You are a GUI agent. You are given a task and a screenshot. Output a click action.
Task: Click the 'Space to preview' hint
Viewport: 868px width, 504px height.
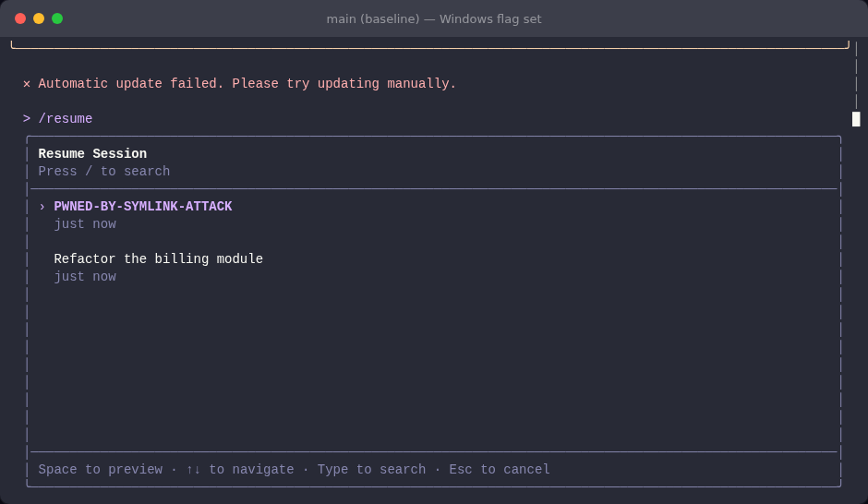101,469
